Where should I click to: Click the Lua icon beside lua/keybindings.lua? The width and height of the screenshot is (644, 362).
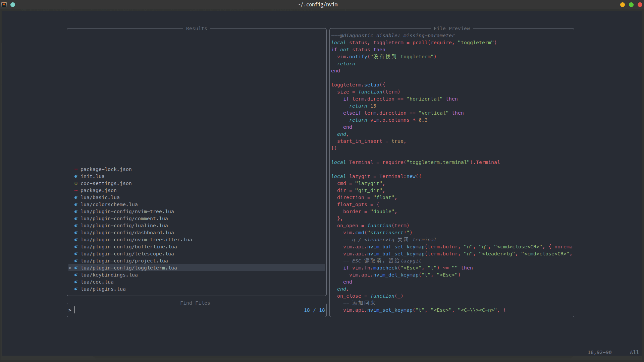coord(76,275)
